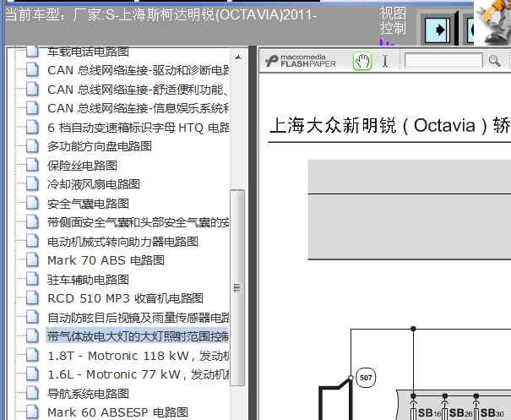The image size is (511, 420).
Task: Open CAN 总线网络连接-驱动和诊断 diagram
Action: click(139, 70)
